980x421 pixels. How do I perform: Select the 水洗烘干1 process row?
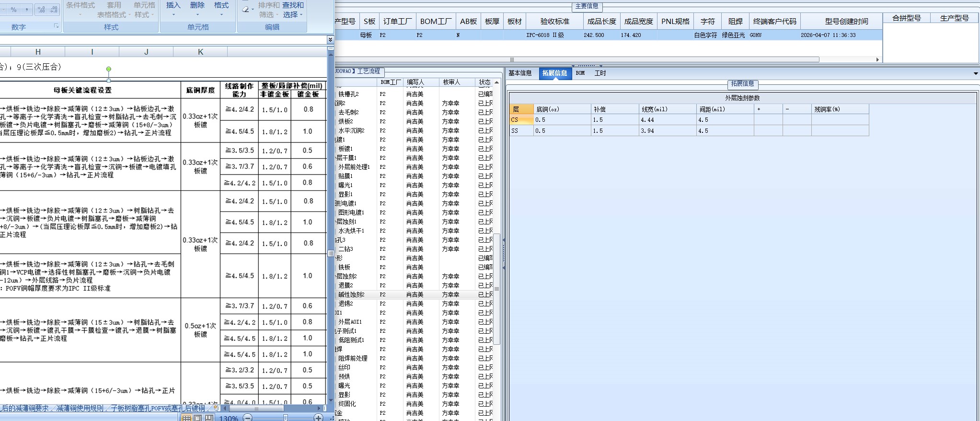(414, 231)
